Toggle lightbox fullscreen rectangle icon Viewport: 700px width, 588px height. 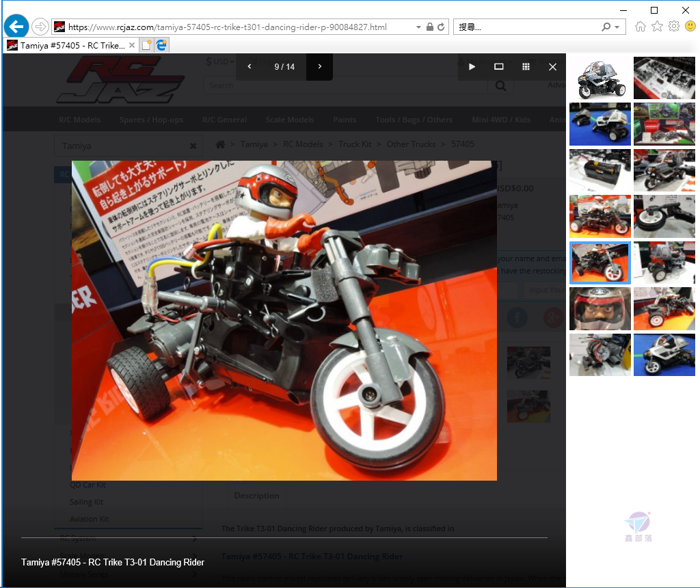click(498, 66)
